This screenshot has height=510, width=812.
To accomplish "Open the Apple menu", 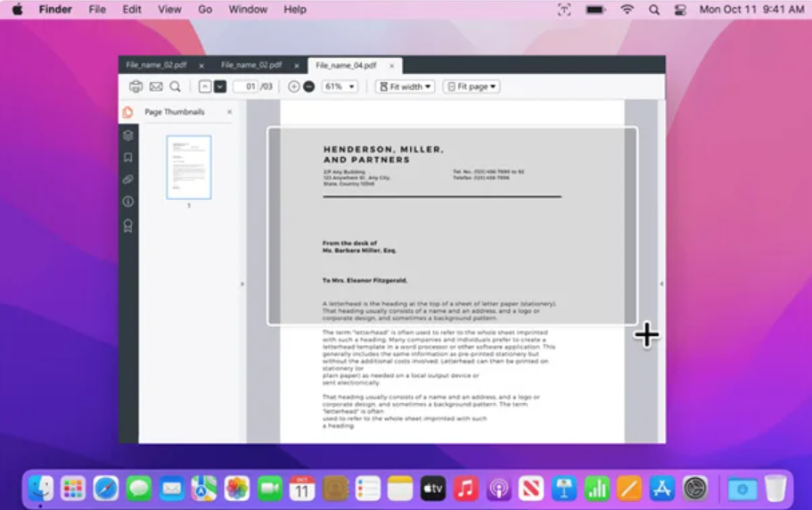I will 17,9.
